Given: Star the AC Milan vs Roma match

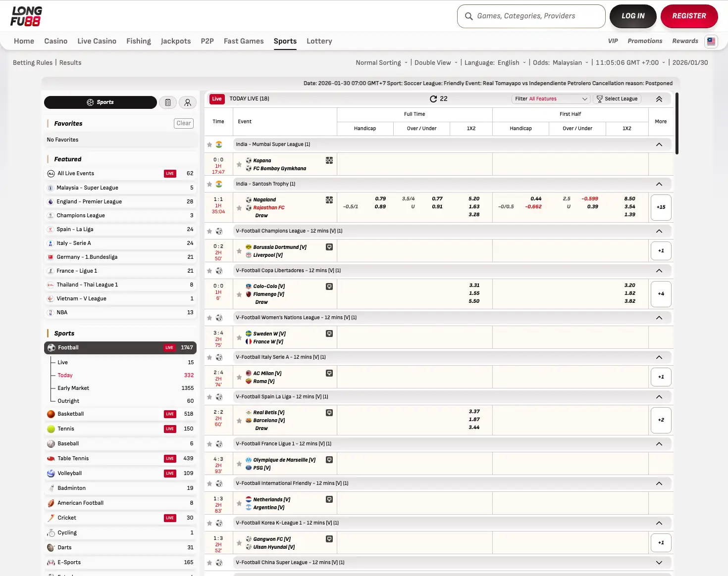Looking at the screenshot, I should tap(239, 378).
